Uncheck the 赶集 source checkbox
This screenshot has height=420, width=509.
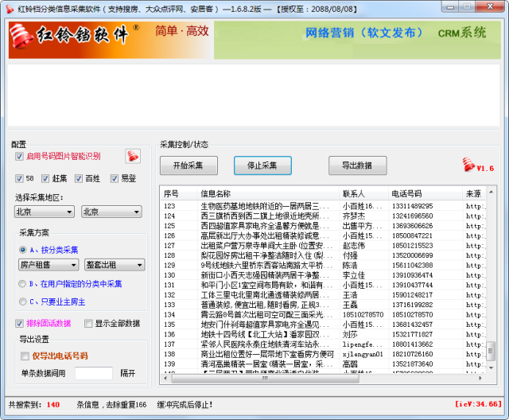[45, 178]
